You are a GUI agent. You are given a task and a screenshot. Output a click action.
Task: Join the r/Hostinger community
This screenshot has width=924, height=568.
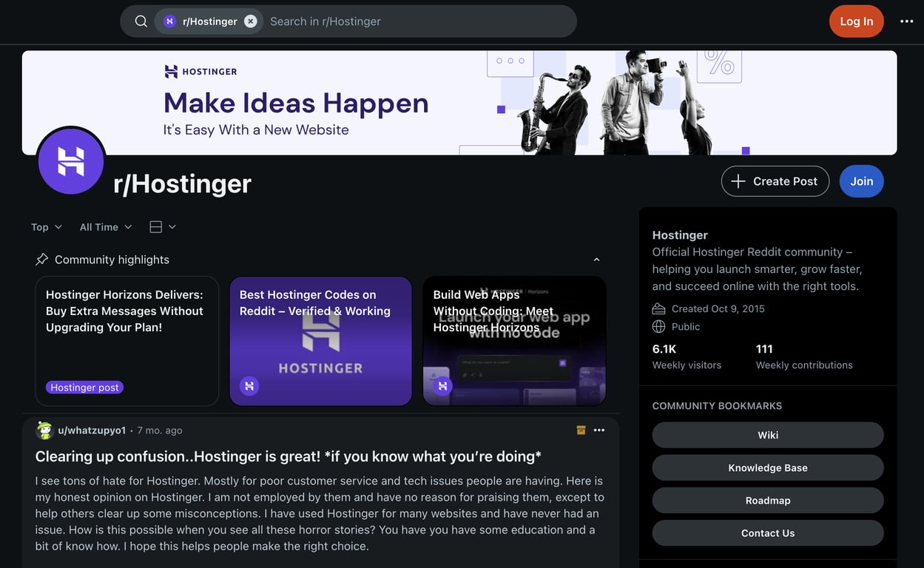pyautogui.click(x=861, y=180)
